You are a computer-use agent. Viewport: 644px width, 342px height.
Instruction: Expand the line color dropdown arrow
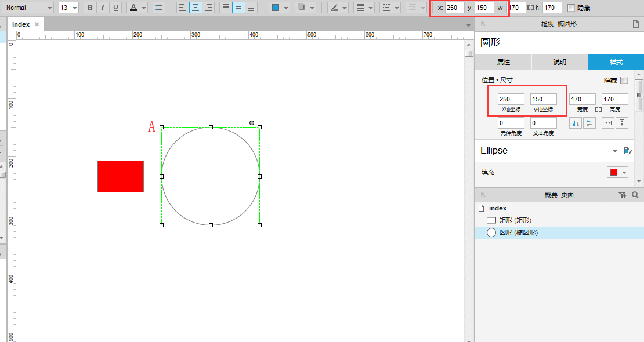(345, 8)
